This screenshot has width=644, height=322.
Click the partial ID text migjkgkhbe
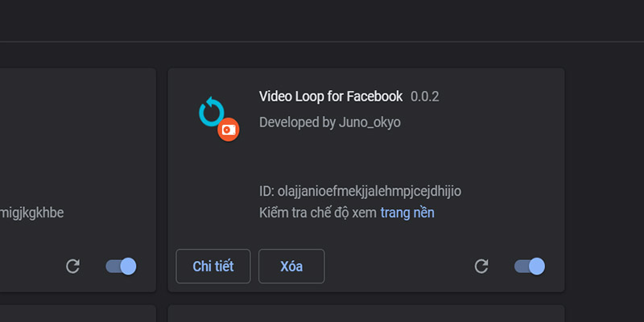32,213
